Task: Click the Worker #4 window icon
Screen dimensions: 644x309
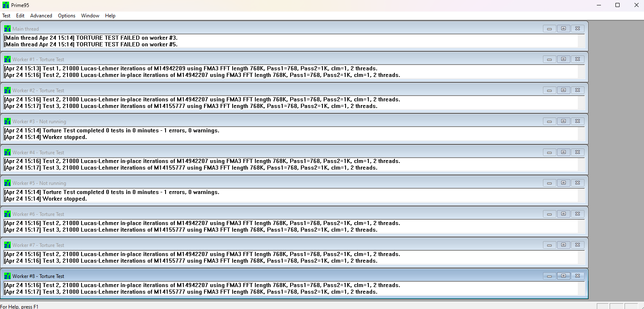Action: (7, 153)
